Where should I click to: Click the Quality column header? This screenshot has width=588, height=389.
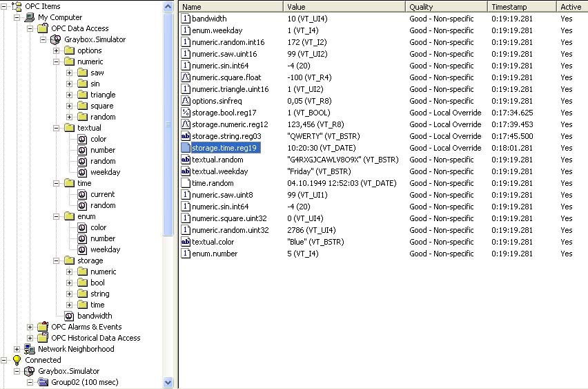(446, 6)
